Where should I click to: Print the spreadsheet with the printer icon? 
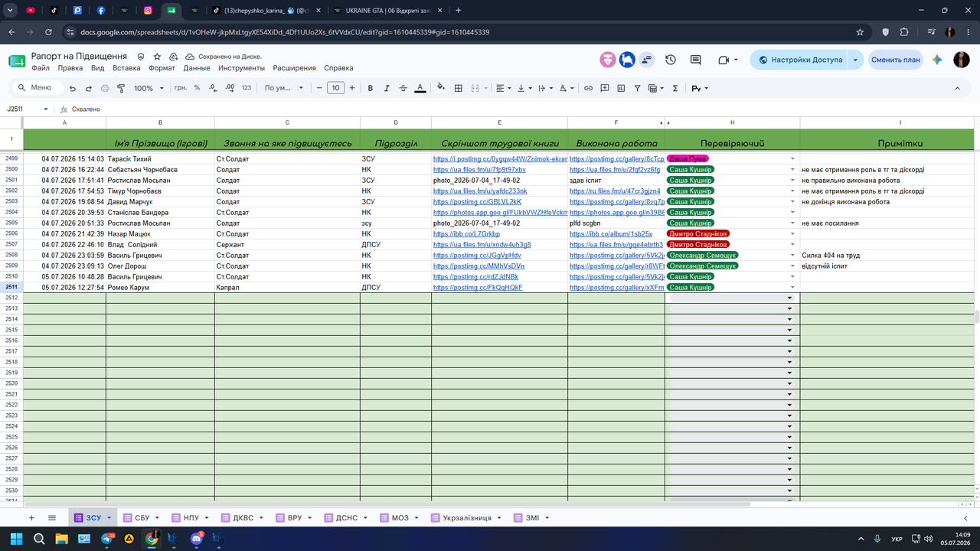tap(105, 88)
